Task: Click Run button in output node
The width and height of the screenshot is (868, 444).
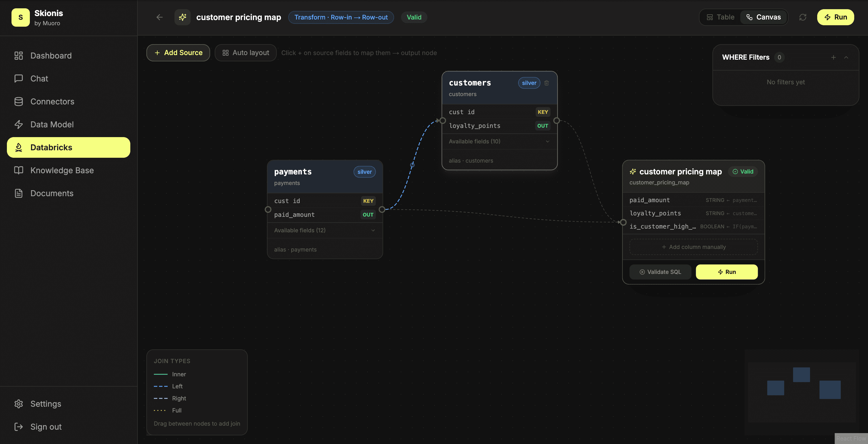Action: 726,272
